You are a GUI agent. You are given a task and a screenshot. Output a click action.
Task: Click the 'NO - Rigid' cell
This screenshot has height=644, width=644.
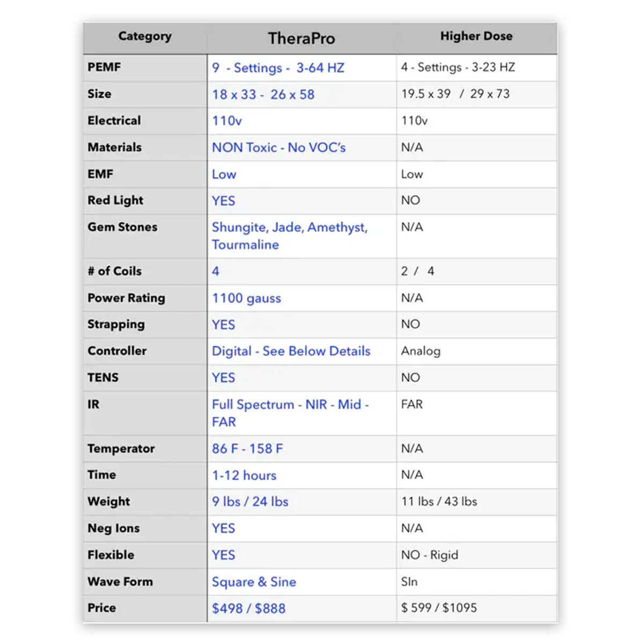click(x=429, y=555)
